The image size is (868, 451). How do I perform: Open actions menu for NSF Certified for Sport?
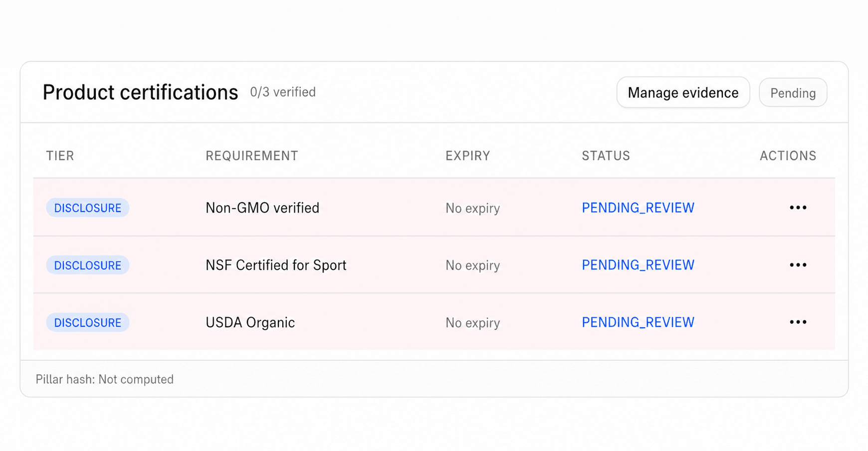coord(798,265)
